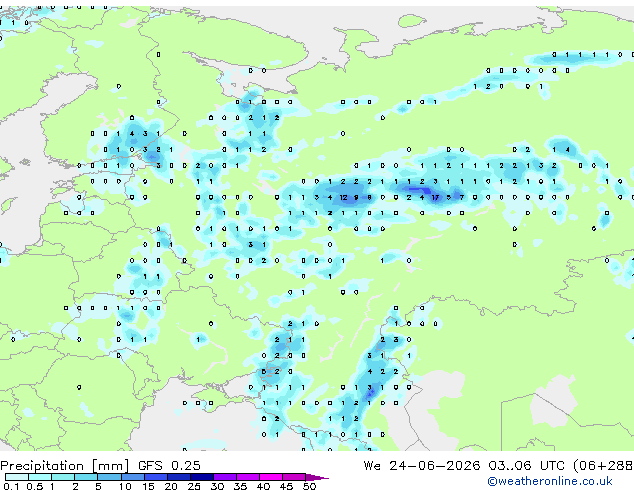The image size is (634, 490).
Task: Select the 30–35 mm purple legend swatch
Action: [x=225, y=477]
